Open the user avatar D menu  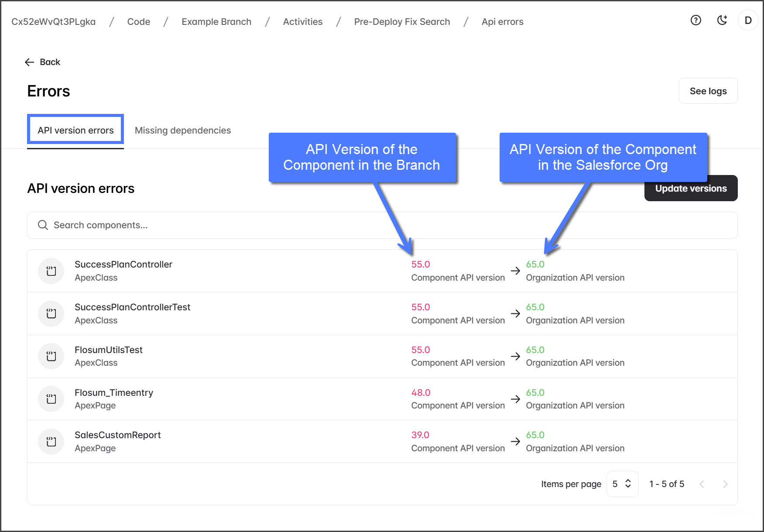[x=748, y=21]
